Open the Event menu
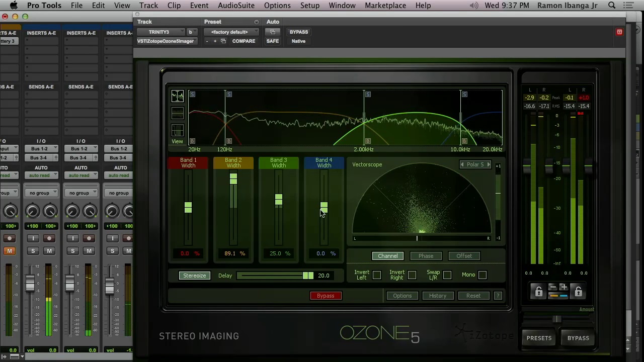Viewport: 644px width, 362px height. [x=199, y=6]
